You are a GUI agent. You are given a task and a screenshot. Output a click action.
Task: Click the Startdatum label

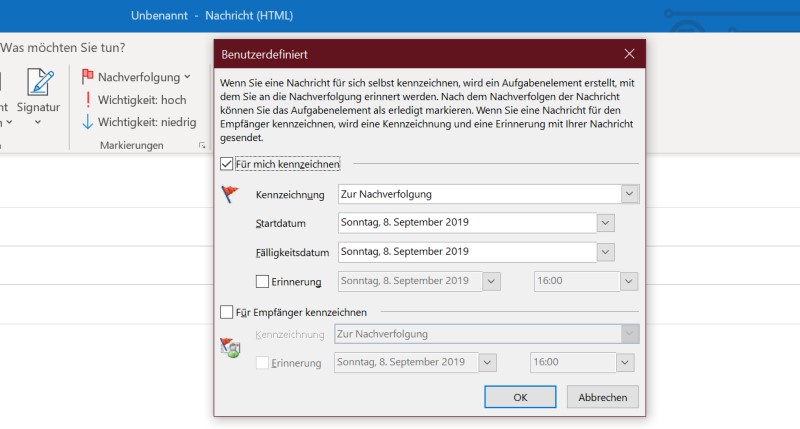[x=281, y=223]
